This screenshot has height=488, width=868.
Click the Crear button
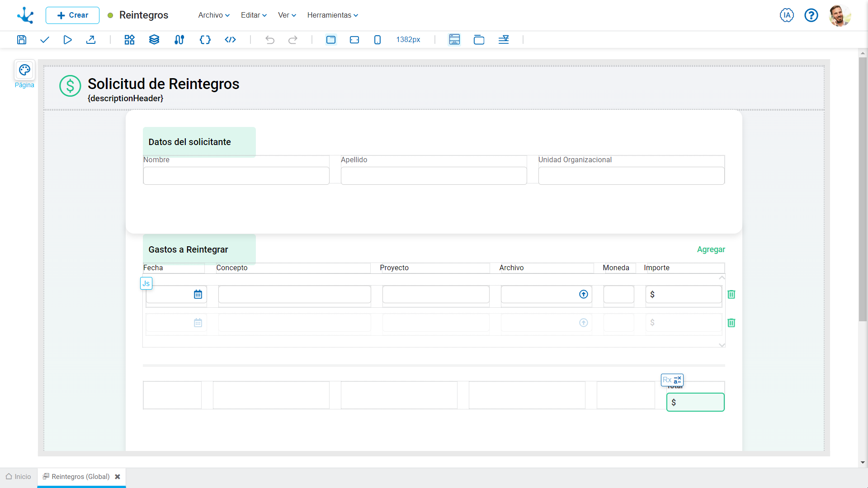coord(72,15)
